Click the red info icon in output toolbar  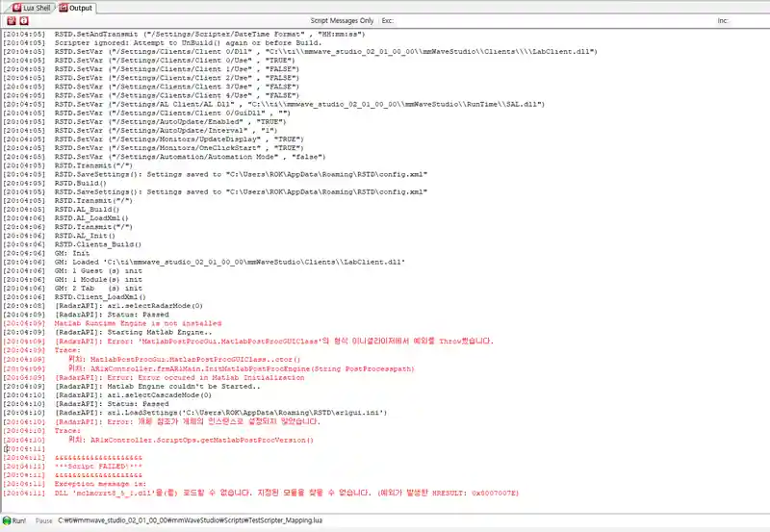pyautogui.click(x=23, y=20)
